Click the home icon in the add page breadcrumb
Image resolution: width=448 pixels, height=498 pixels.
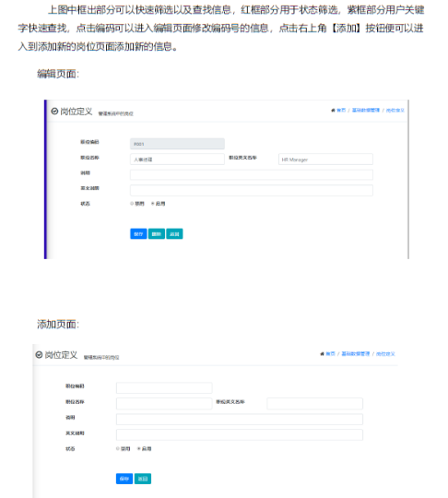[323, 354]
